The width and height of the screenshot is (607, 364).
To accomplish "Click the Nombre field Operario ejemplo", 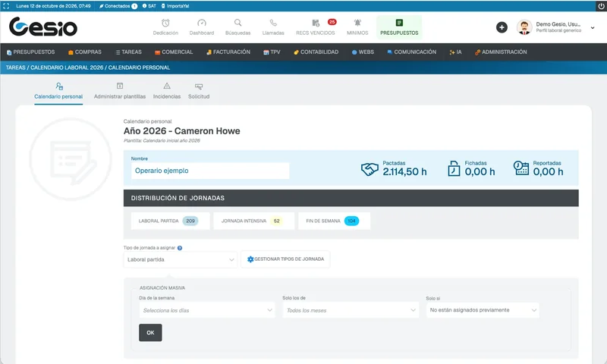I will click(x=210, y=171).
